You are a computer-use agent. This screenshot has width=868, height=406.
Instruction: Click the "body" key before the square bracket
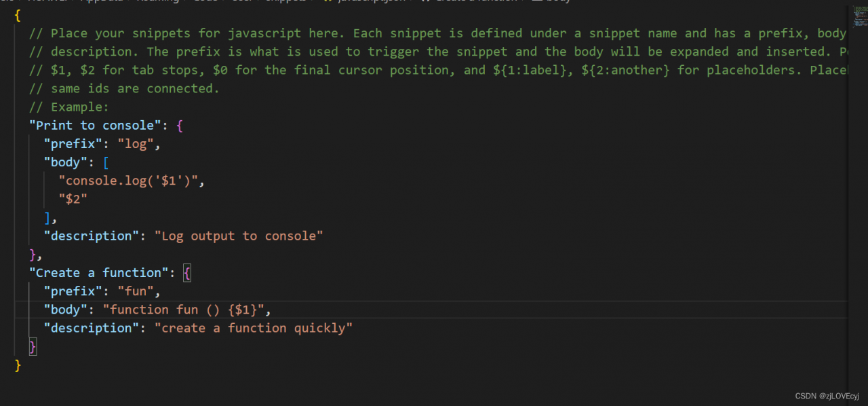[x=66, y=162]
